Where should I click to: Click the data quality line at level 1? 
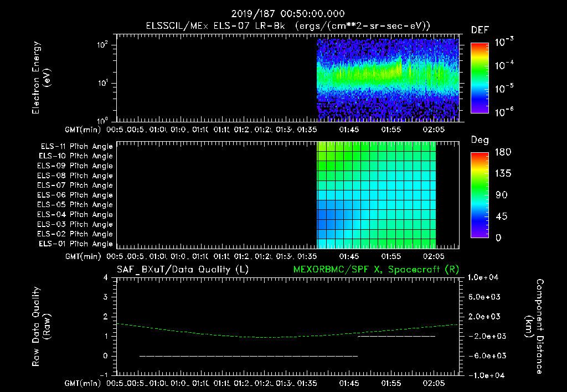point(396,337)
